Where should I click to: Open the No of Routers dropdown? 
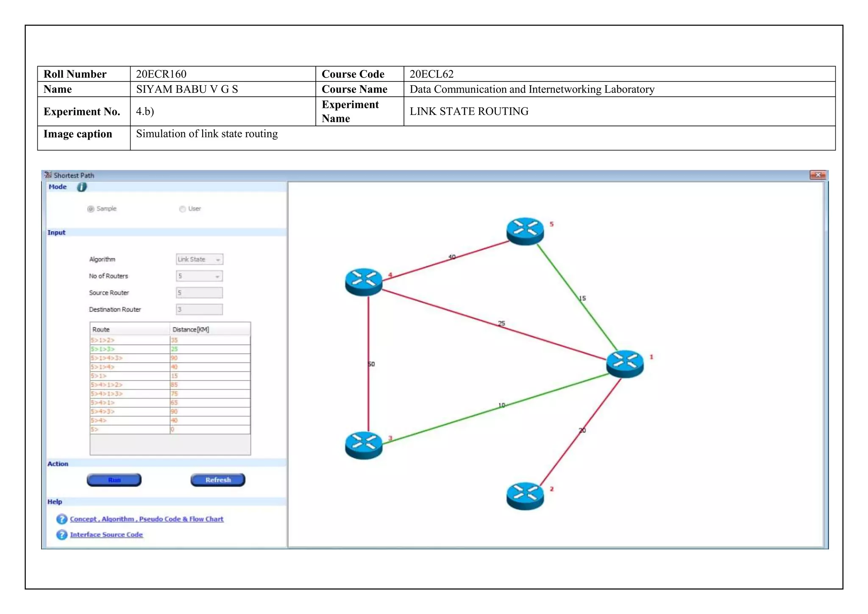pos(199,276)
